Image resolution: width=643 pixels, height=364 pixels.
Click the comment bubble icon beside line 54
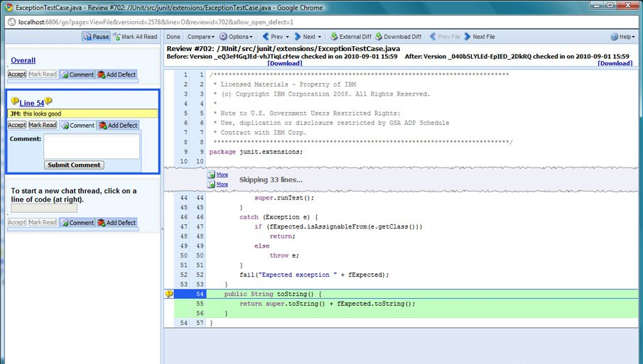pos(169,294)
